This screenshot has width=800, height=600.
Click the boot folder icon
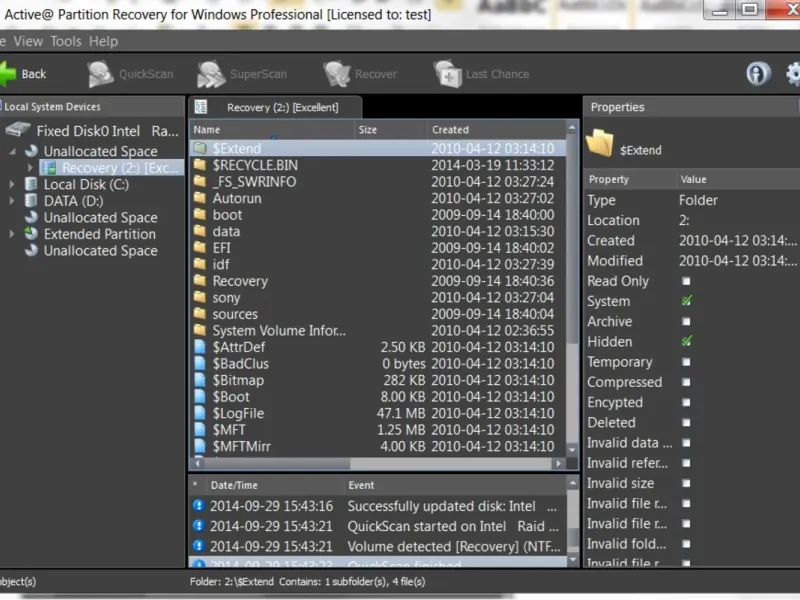coord(200,215)
